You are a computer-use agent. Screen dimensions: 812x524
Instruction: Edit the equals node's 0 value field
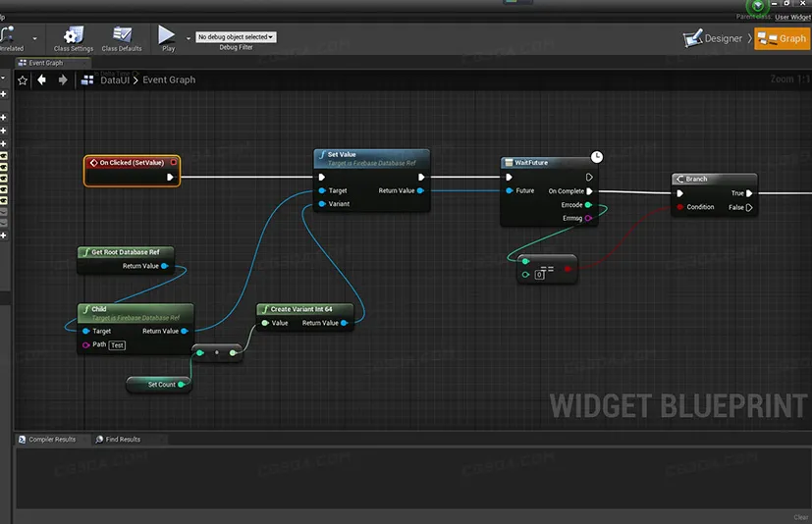click(x=540, y=275)
